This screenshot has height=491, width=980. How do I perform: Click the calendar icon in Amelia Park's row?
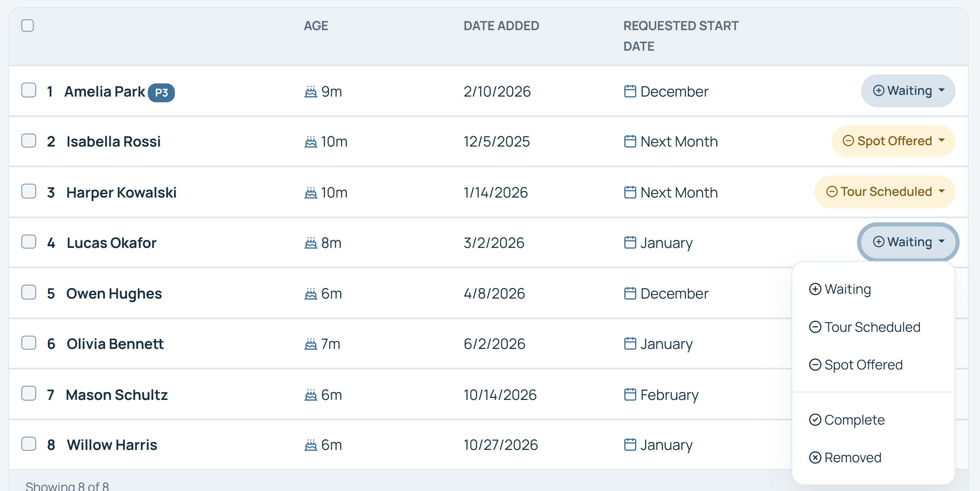630,91
